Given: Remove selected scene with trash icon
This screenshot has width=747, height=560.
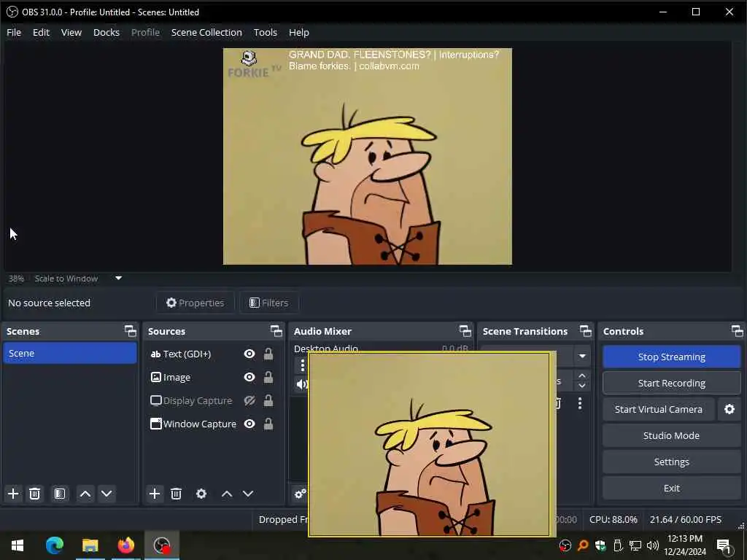Looking at the screenshot, I should pos(34,494).
